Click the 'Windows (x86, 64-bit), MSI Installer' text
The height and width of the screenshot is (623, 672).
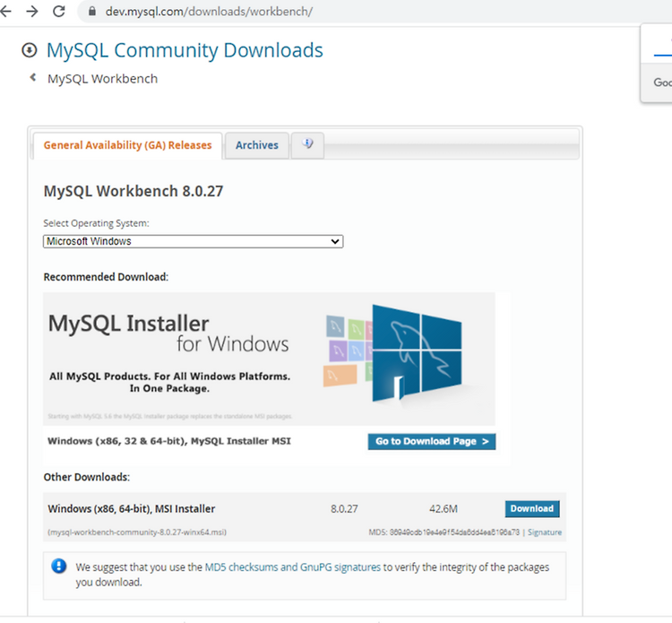click(x=132, y=509)
